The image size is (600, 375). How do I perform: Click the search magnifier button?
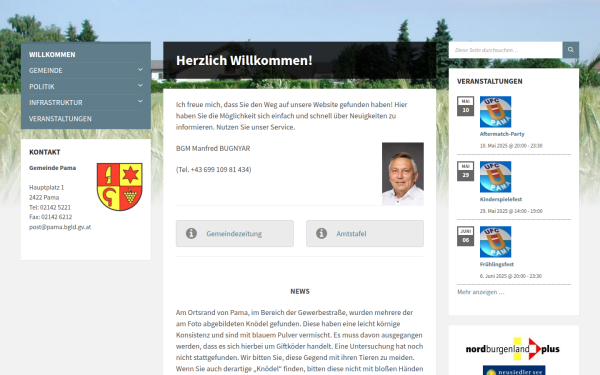tap(571, 50)
